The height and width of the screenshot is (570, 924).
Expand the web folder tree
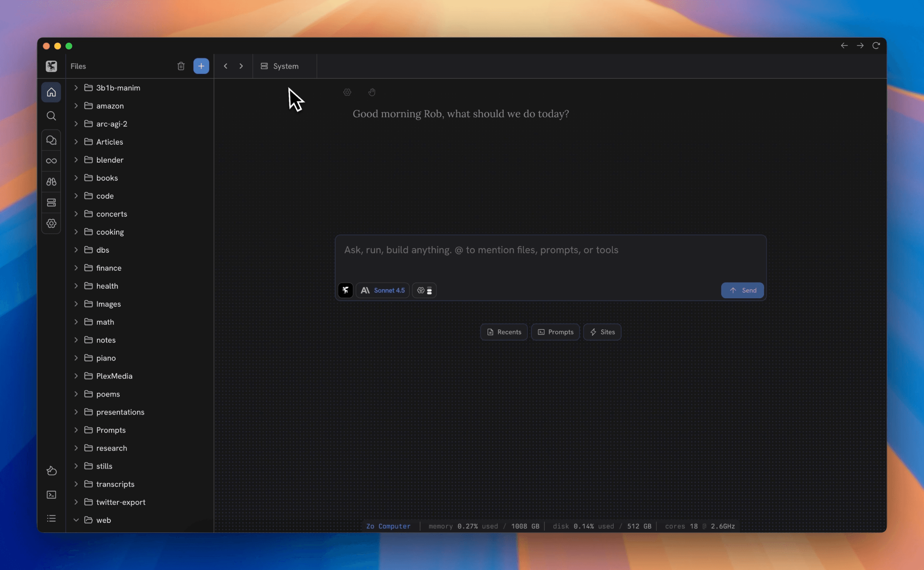pyautogui.click(x=76, y=520)
